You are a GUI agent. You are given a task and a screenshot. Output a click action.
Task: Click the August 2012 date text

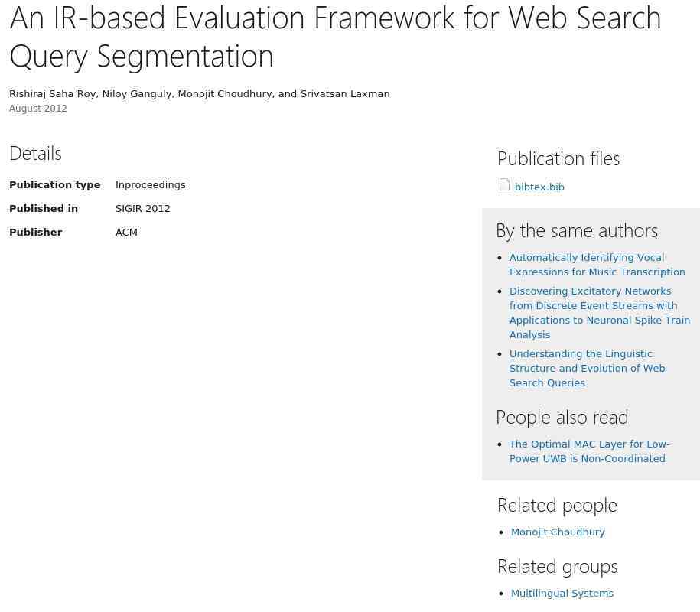(x=38, y=109)
